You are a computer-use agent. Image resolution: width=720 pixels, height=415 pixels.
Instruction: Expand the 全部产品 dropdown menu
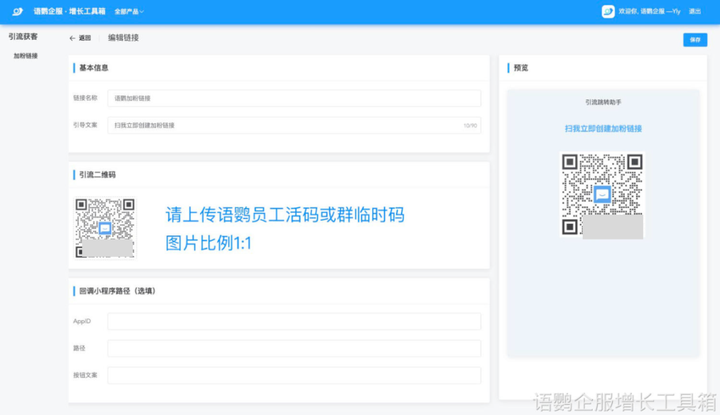click(x=129, y=11)
